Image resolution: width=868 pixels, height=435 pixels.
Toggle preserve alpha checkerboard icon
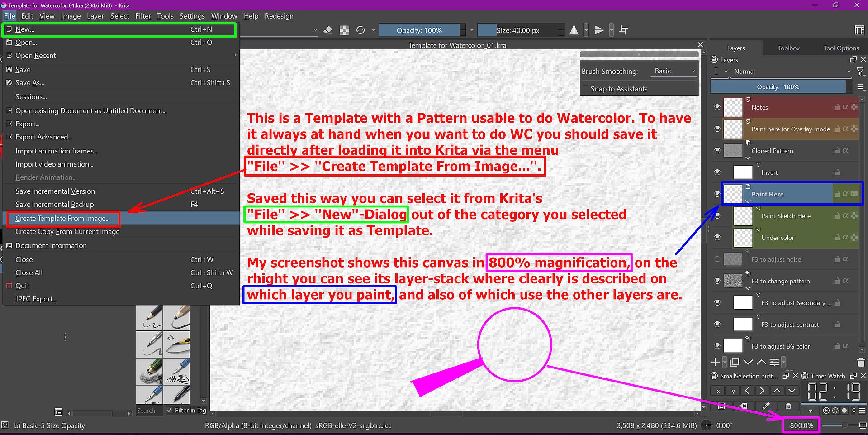point(345,30)
